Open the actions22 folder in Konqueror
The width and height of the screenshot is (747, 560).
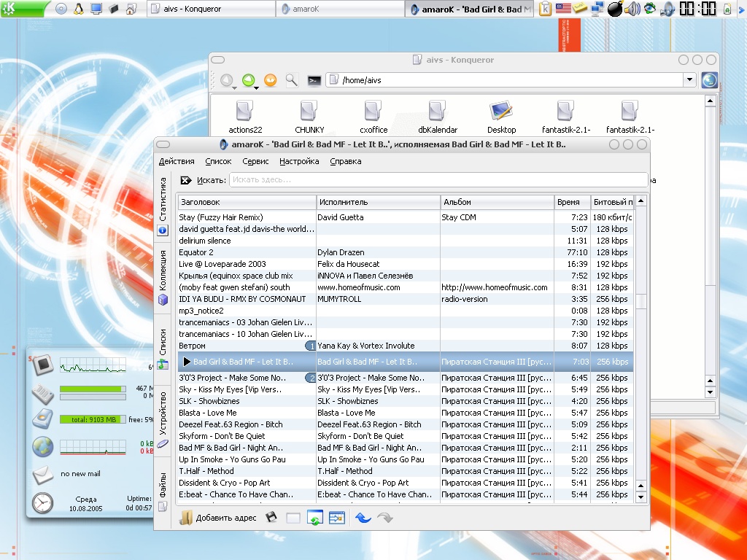click(245, 117)
